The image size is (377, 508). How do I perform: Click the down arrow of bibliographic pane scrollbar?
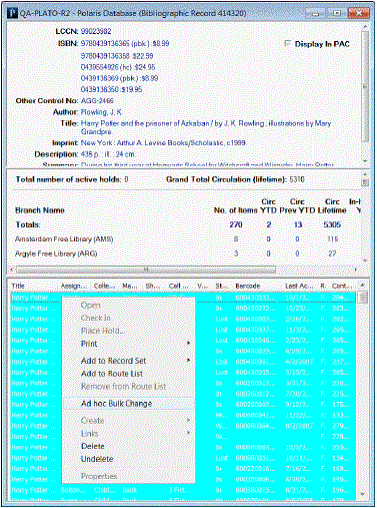[365, 161]
